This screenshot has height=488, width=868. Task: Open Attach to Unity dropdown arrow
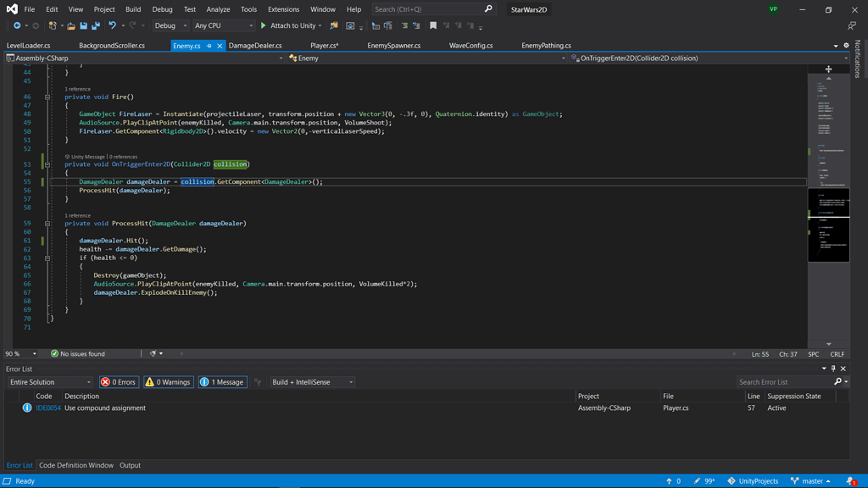click(x=320, y=25)
